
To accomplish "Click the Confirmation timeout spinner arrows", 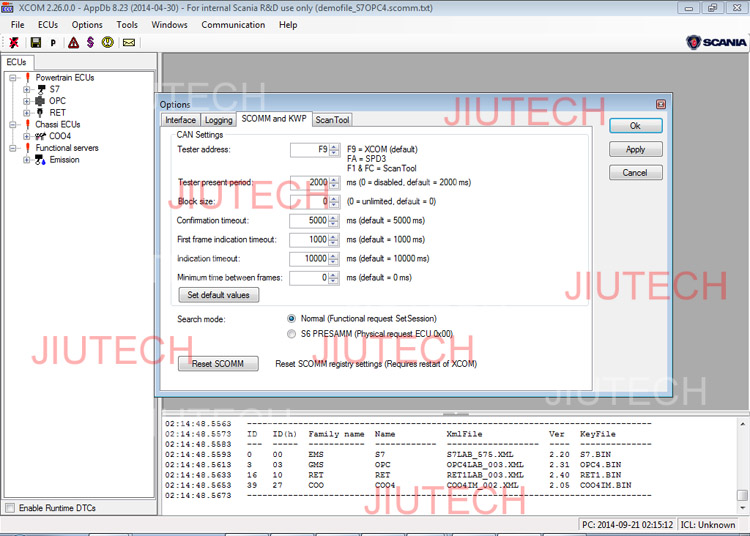I will [334, 220].
